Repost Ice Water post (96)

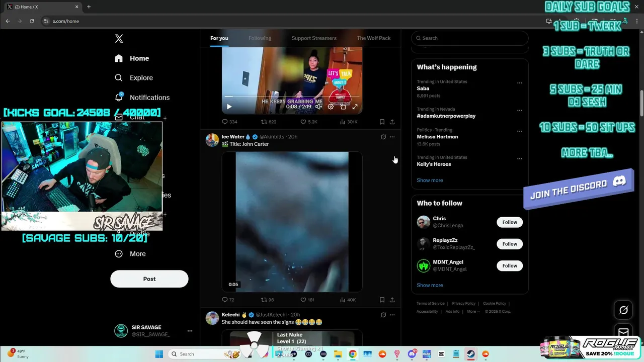pos(267,300)
